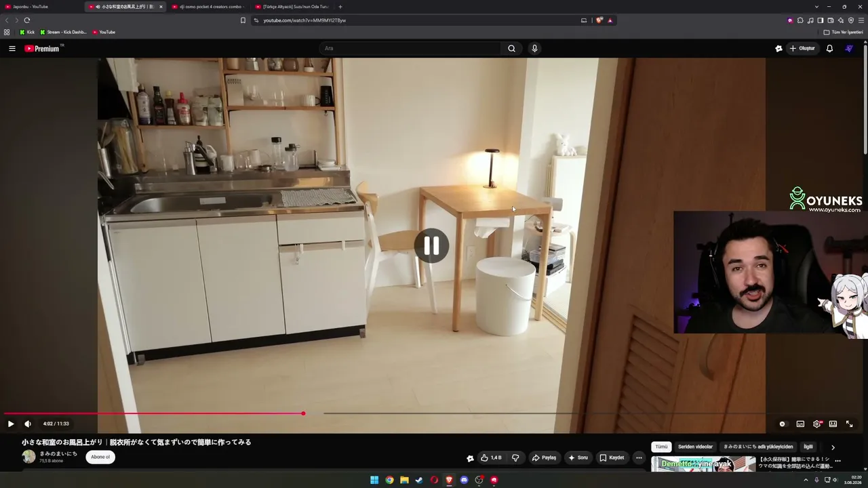Open the account avatar menu
Image resolution: width=868 pixels, height=488 pixels.
click(849, 48)
